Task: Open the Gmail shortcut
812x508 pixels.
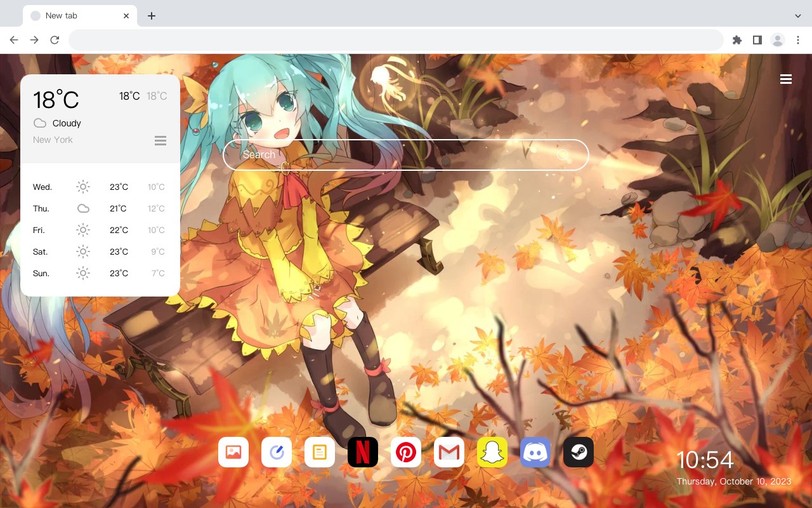Action: tap(449, 452)
